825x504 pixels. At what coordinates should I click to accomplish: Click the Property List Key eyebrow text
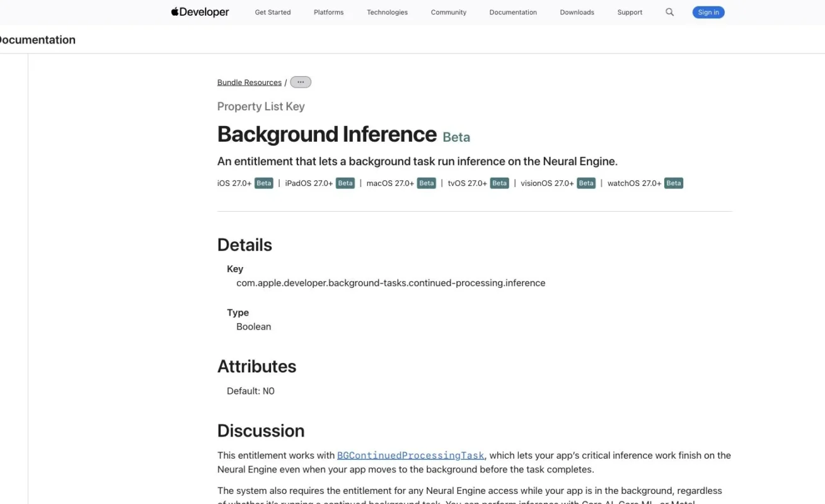[261, 106]
